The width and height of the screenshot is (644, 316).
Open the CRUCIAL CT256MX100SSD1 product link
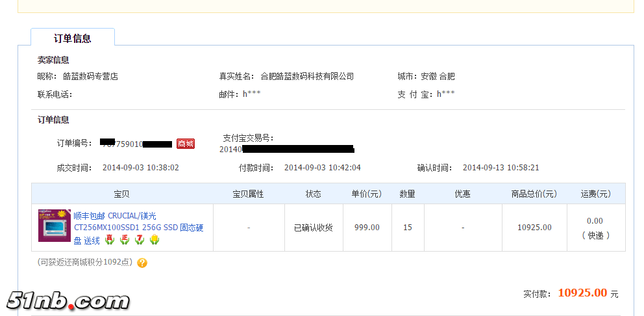click(x=138, y=228)
